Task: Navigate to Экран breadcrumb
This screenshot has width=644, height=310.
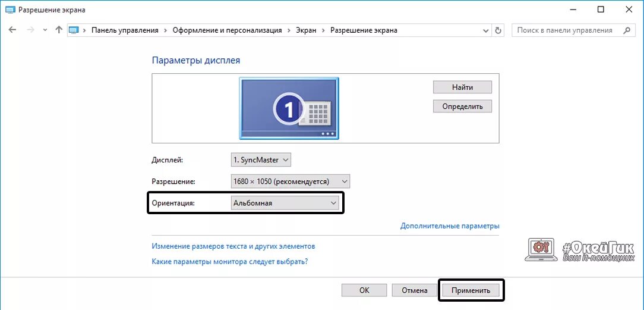Action: click(x=306, y=30)
